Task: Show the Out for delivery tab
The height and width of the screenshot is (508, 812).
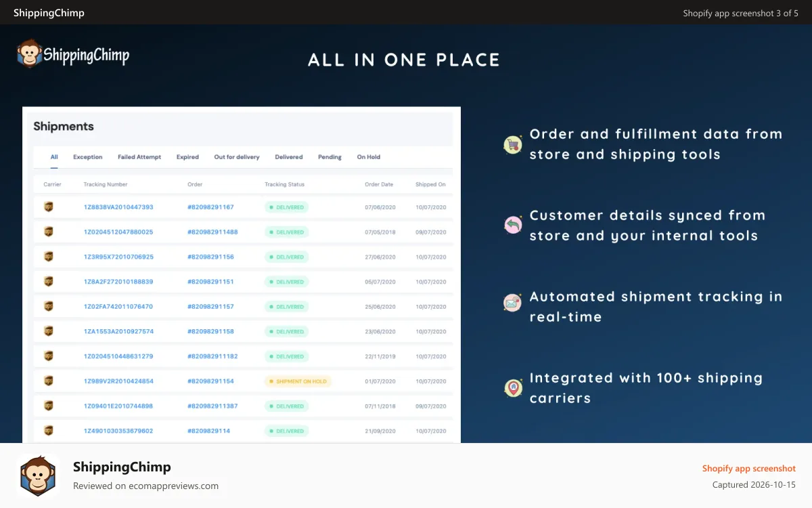Action: click(237, 157)
